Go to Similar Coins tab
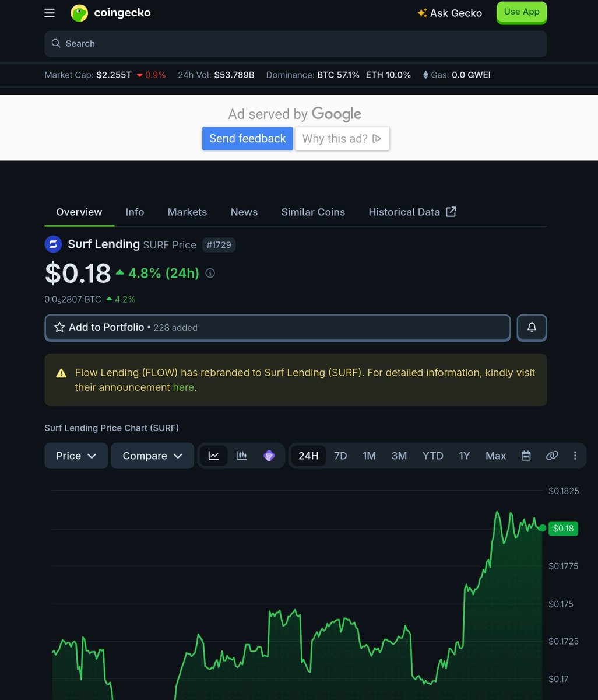The height and width of the screenshot is (700, 598). 313,212
